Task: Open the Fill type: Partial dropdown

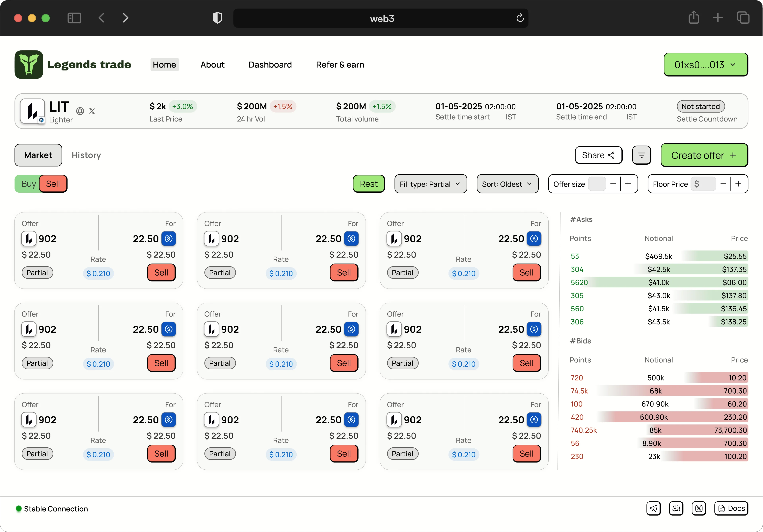Action: 430,184
